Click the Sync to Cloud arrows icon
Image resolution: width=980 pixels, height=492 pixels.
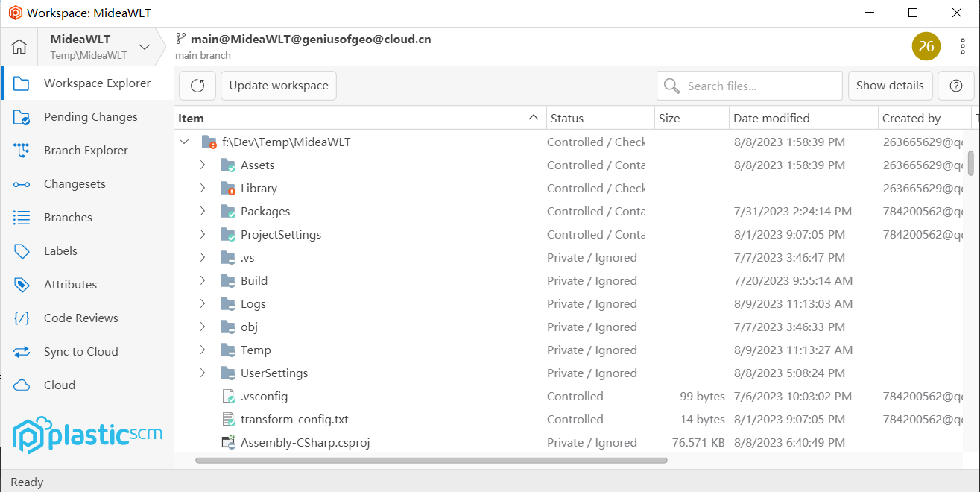(22, 352)
